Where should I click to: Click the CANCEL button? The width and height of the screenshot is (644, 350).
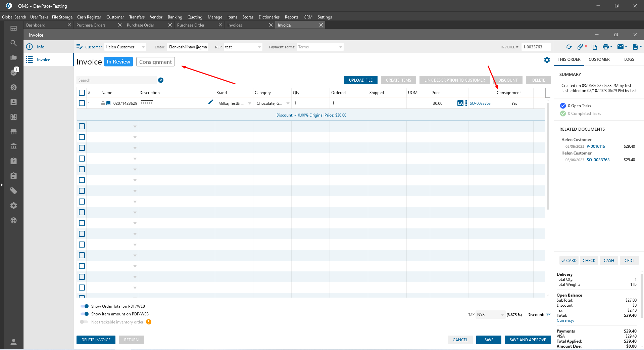(x=460, y=340)
